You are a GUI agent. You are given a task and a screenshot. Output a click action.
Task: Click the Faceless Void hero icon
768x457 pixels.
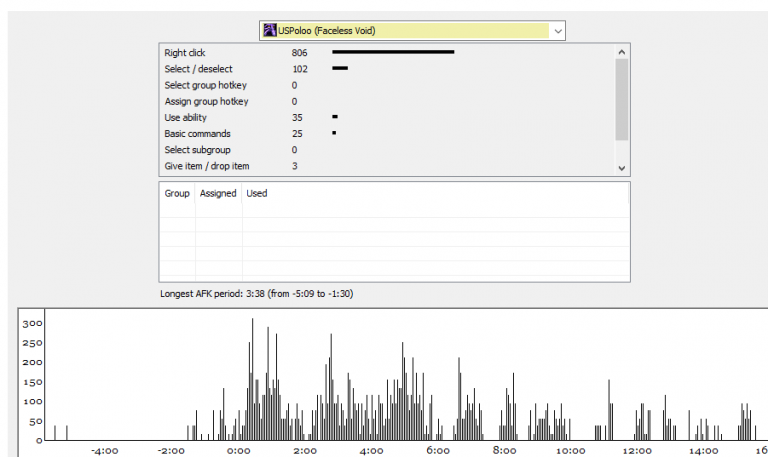(269, 30)
